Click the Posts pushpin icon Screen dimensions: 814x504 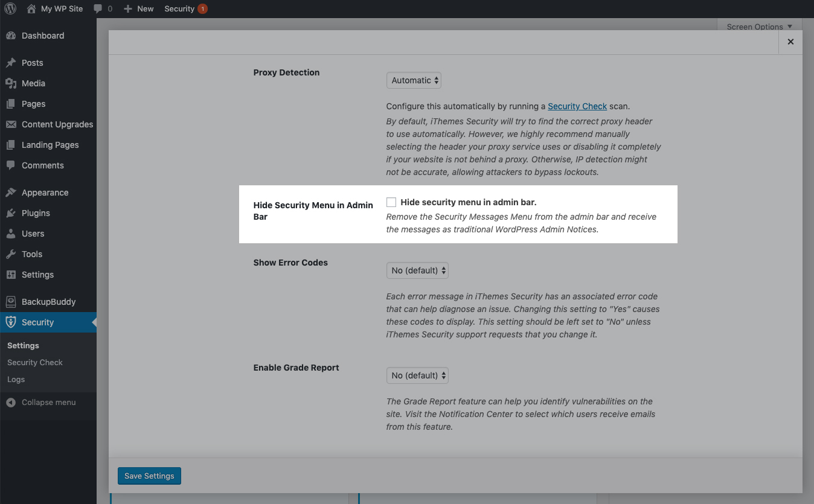point(11,63)
